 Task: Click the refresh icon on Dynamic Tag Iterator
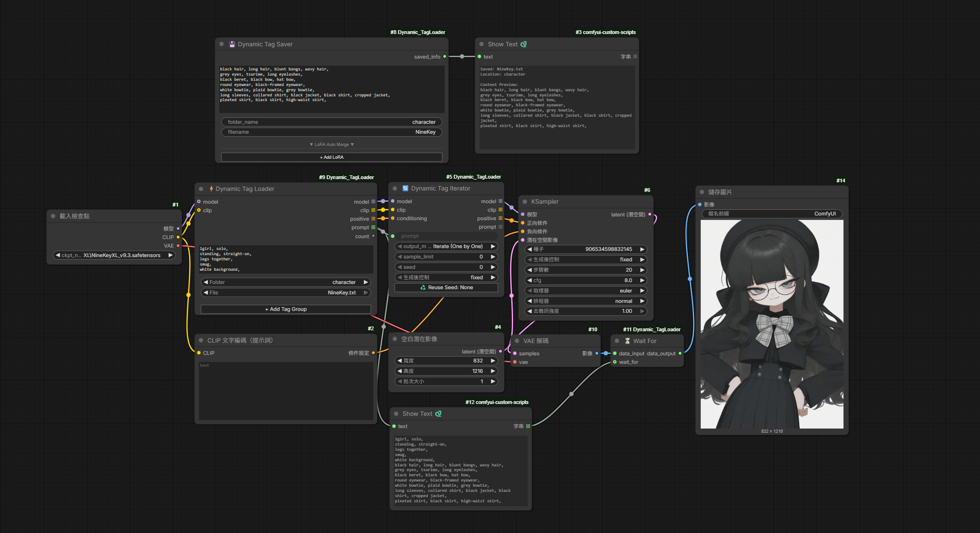tap(405, 189)
